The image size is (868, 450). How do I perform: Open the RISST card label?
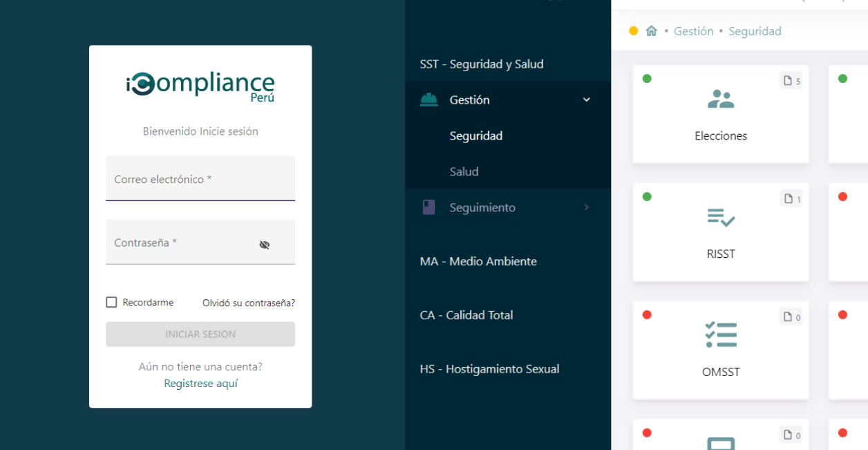click(721, 254)
